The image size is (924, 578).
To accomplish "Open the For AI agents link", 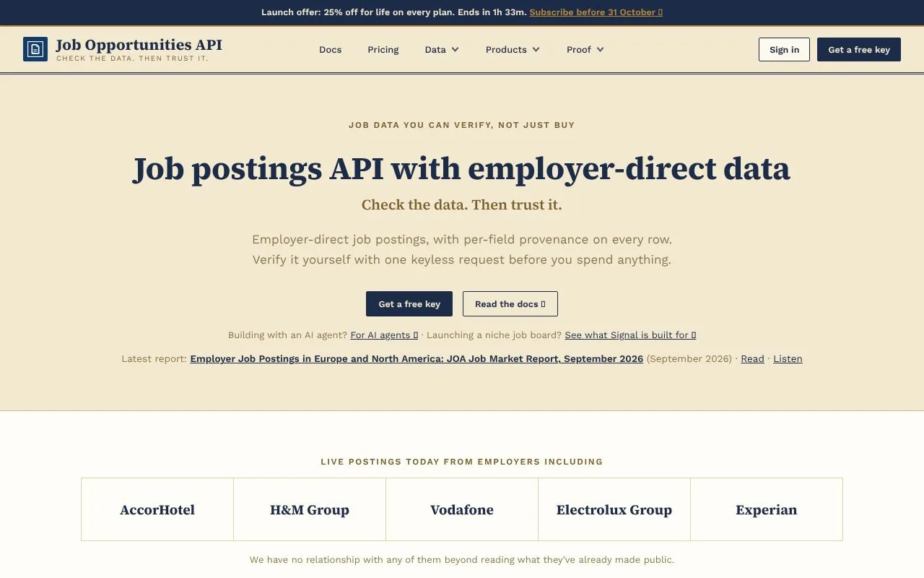I will pos(384,335).
